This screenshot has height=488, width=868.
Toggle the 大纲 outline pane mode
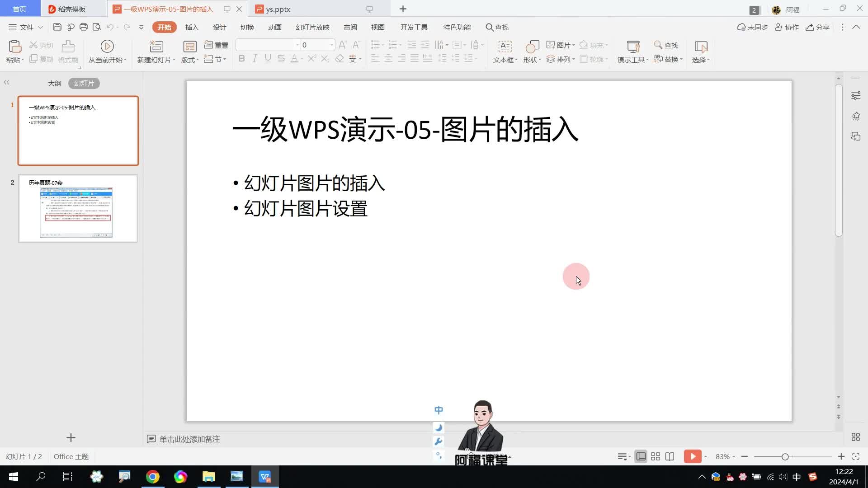(x=54, y=83)
